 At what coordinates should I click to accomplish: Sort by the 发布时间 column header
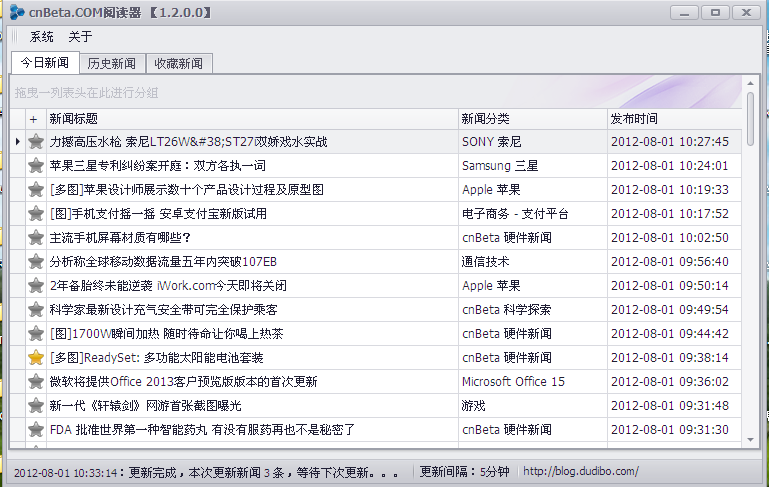[674, 119]
